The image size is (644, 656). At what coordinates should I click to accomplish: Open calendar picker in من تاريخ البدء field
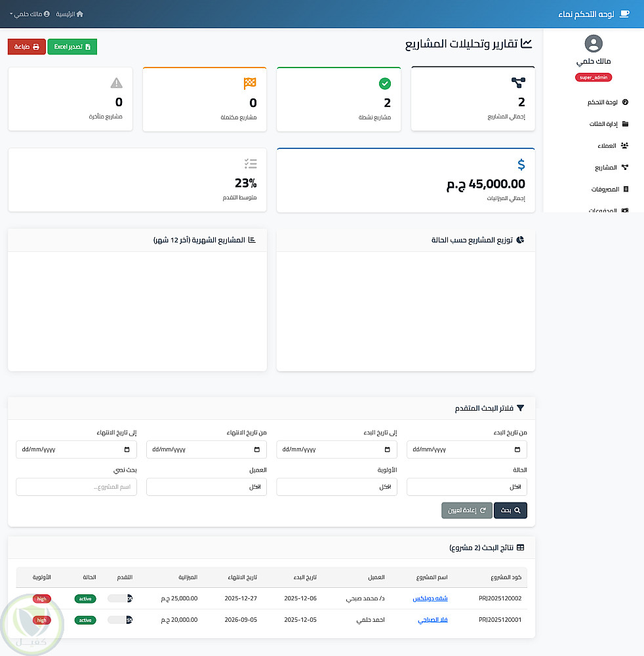point(517,449)
